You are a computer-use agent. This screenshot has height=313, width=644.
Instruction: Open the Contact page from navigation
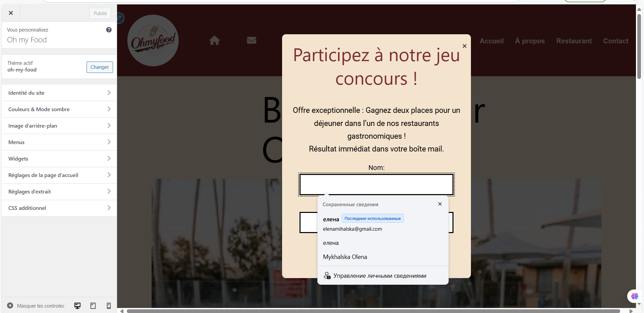615,41
